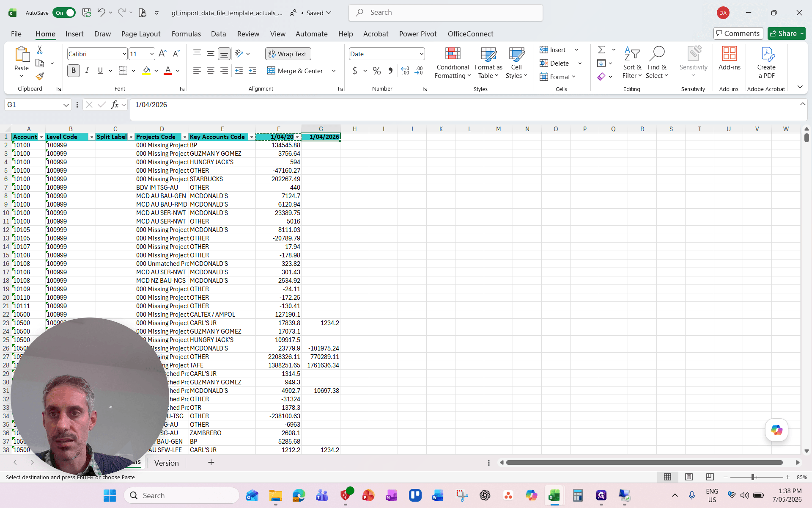Toggle the AutoSave switch off
Screen dimensions: 812x508
64,13
